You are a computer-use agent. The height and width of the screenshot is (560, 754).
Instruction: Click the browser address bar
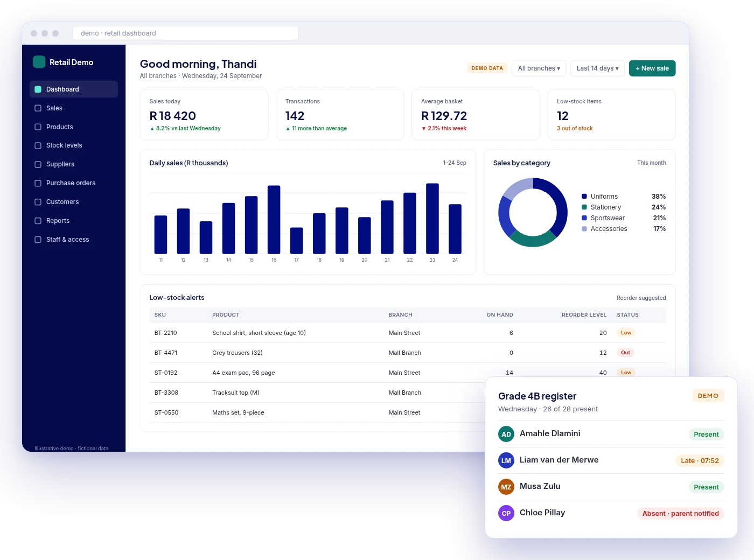pyautogui.click(x=186, y=33)
